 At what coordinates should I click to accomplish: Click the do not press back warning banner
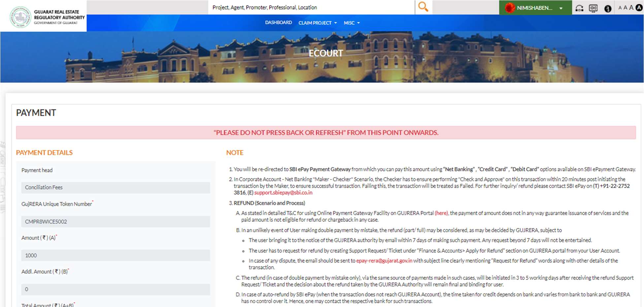click(x=326, y=132)
